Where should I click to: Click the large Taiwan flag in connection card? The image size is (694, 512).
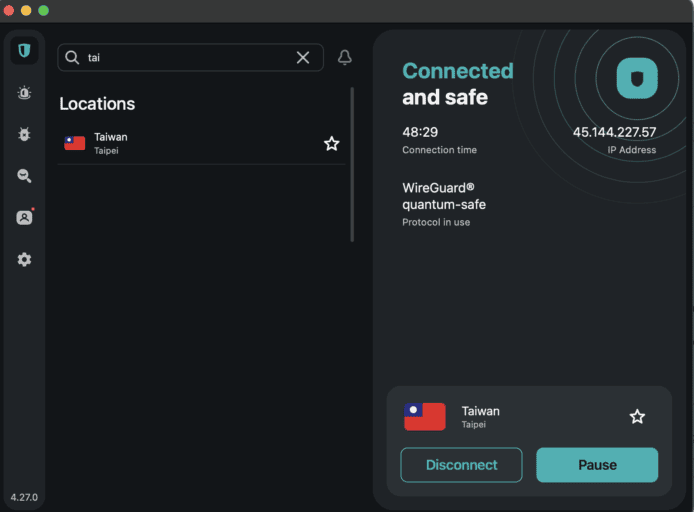[425, 416]
